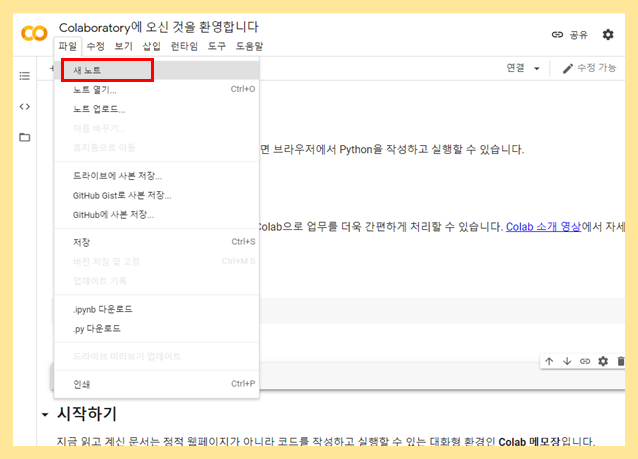Open the 도구 menu
Image resolution: width=638 pixels, height=459 pixels.
coord(217,46)
